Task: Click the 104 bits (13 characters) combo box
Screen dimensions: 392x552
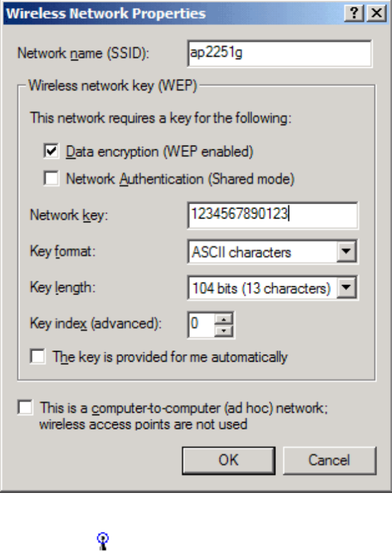Action: click(x=262, y=288)
